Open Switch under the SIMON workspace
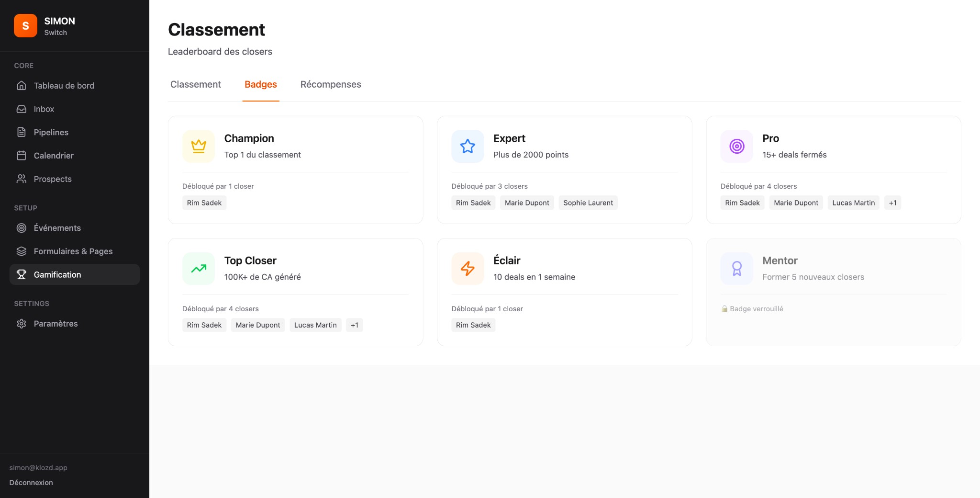 click(x=56, y=33)
